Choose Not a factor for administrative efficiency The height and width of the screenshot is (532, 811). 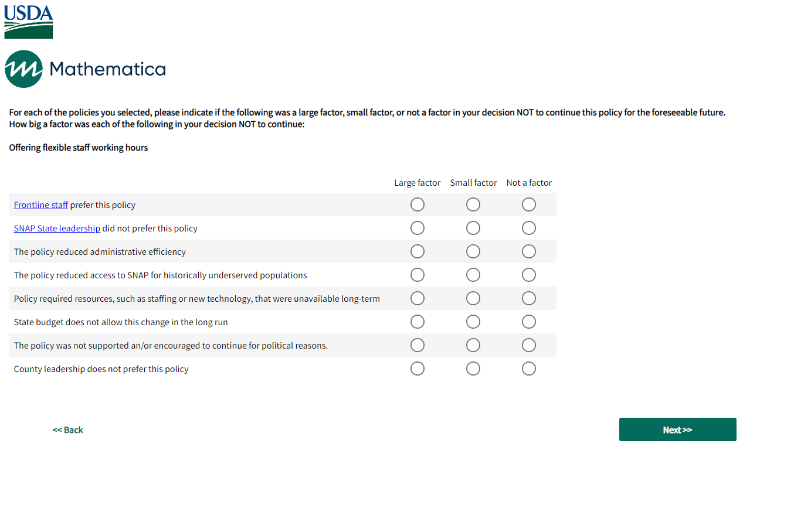[x=529, y=251]
